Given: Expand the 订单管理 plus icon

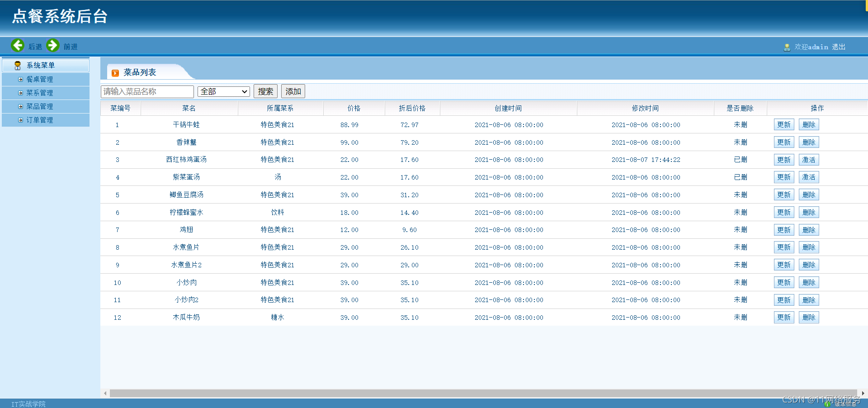Looking at the screenshot, I should coord(20,120).
